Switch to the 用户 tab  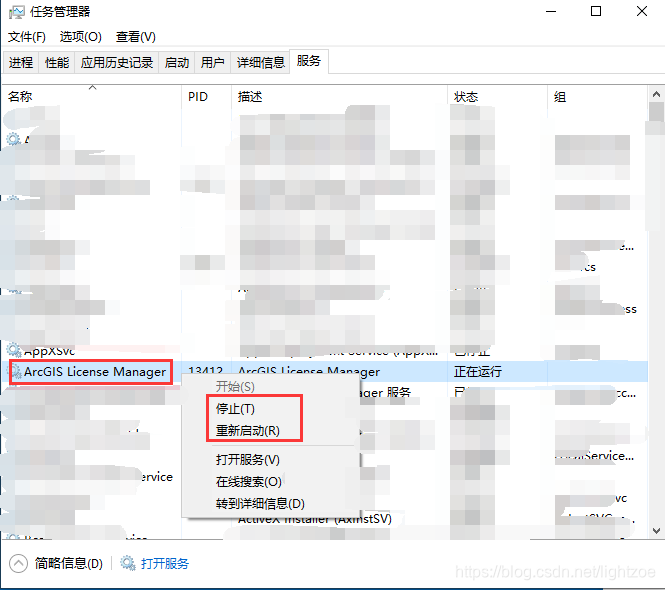click(212, 63)
